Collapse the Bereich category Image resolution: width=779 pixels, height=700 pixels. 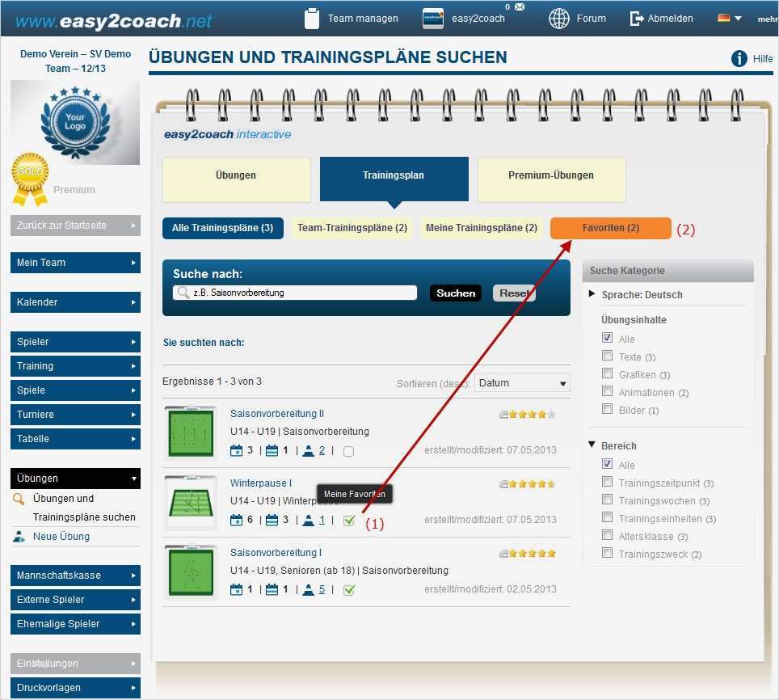point(592,445)
